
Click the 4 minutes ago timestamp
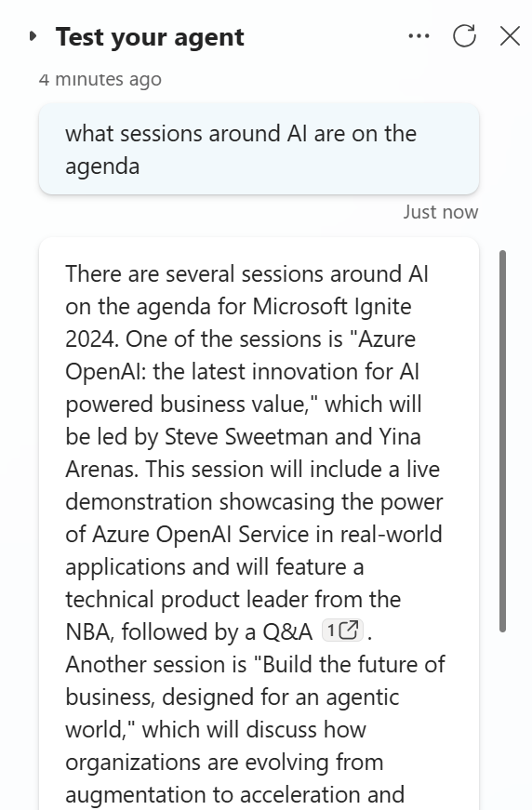[x=100, y=79]
